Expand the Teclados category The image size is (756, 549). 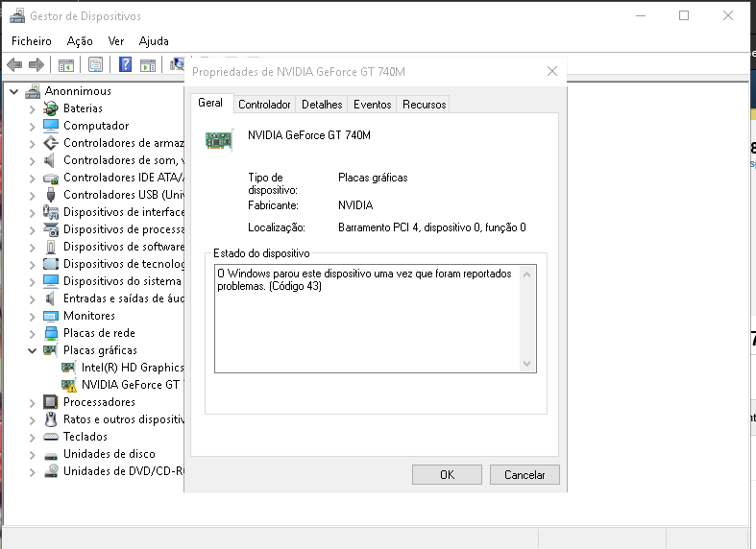click(x=33, y=438)
